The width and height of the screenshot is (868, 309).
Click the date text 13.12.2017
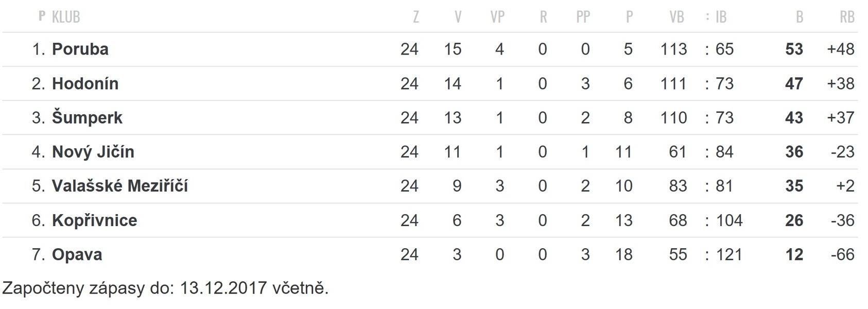point(223,288)
